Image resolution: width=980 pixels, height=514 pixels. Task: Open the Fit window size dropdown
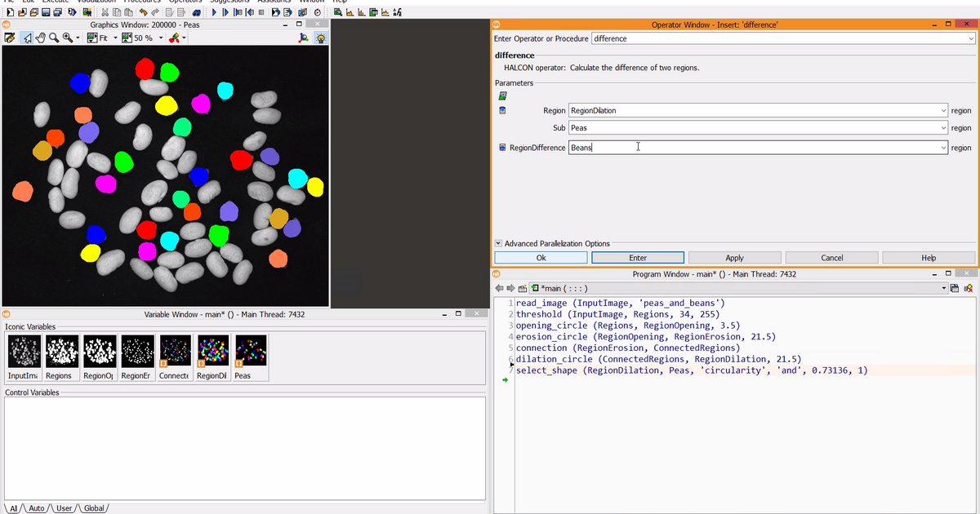pos(115,38)
